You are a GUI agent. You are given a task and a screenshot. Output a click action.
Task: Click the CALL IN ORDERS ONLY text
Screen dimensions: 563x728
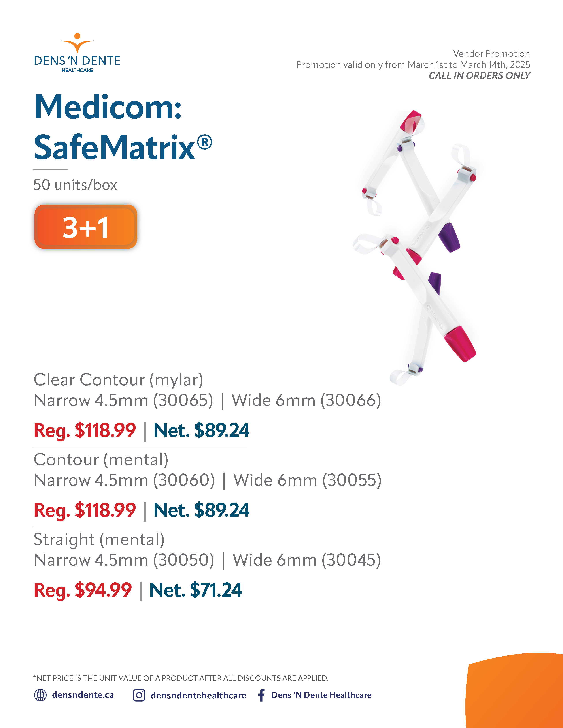click(479, 76)
